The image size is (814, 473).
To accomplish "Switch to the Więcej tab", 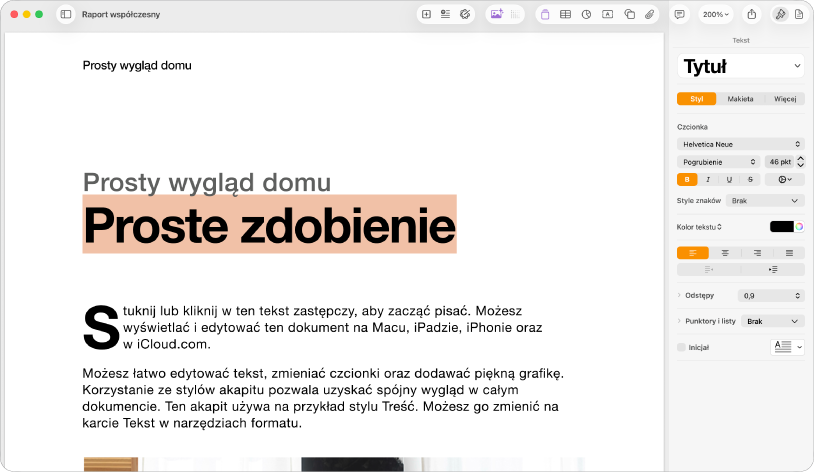I will tap(785, 99).
